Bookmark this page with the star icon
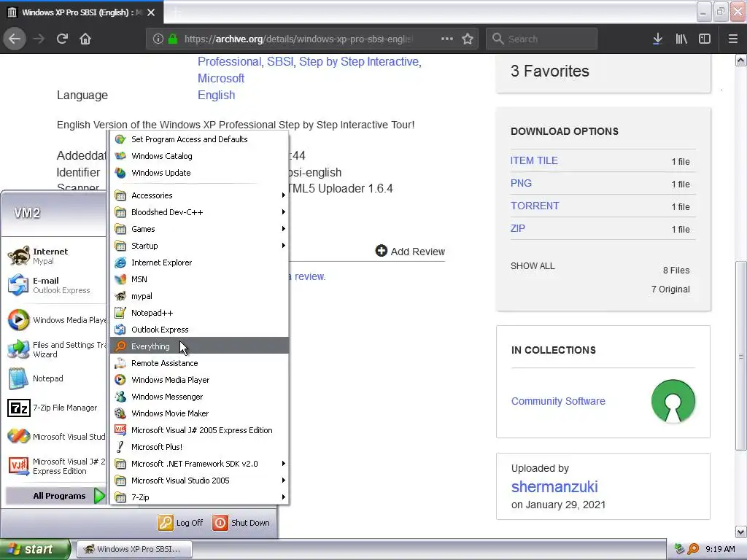The image size is (747, 560). [468, 39]
